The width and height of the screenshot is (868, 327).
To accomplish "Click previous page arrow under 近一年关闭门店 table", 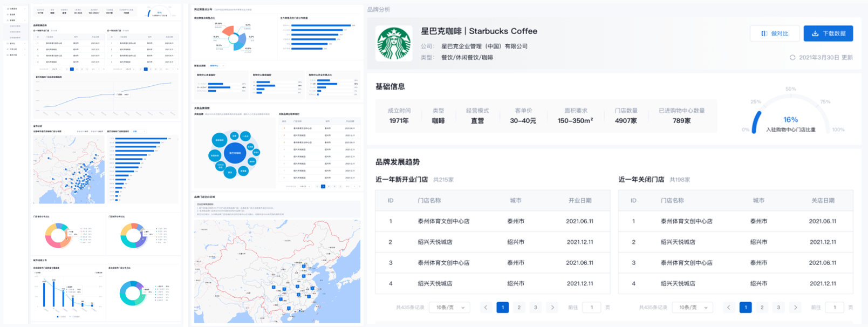I will (x=729, y=308).
